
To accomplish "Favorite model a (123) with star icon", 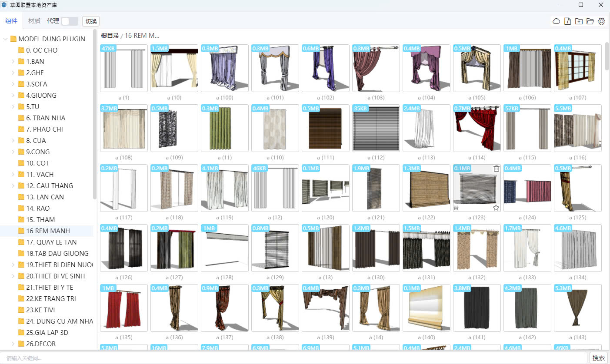I will pos(496,208).
